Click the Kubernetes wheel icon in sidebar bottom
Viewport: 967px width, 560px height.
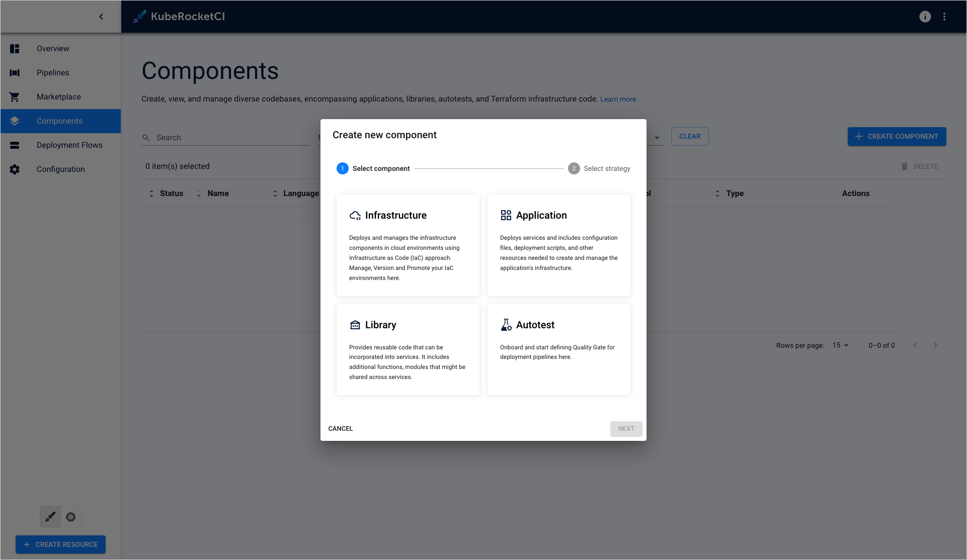click(x=71, y=517)
